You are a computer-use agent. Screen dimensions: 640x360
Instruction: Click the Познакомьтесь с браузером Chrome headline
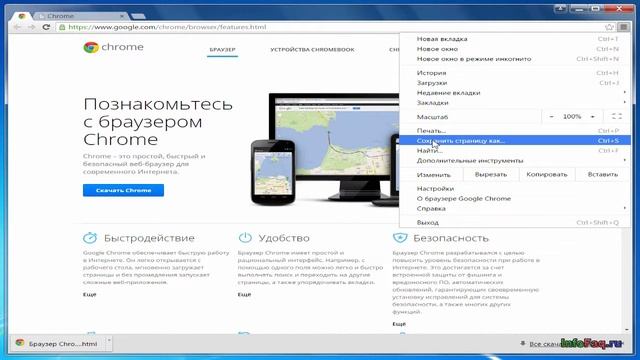(x=158, y=122)
